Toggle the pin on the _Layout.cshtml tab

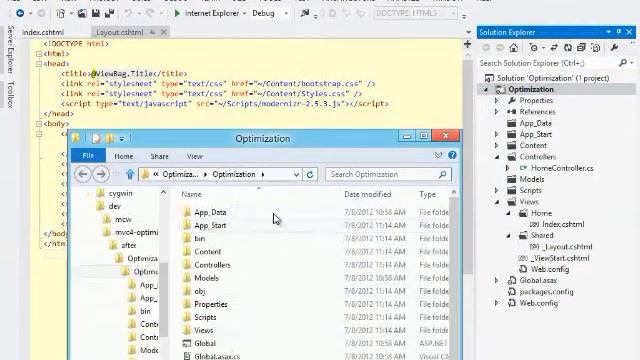pyautogui.click(x=152, y=32)
